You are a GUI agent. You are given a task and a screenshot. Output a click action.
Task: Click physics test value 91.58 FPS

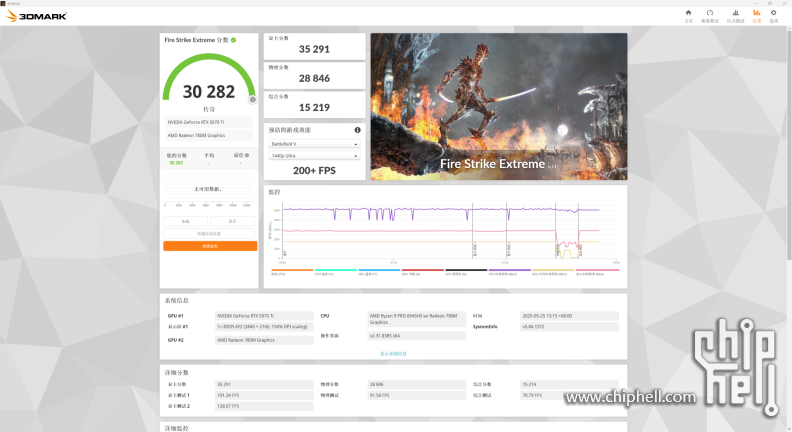[417, 395]
